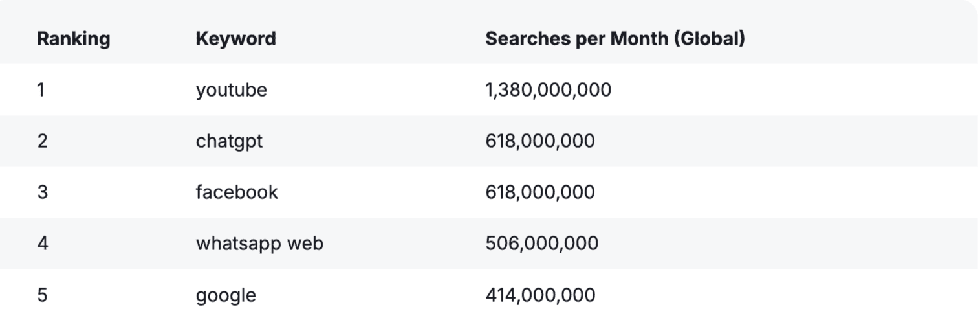The image size is (980, 320).
Task: Select the 618,000,000 value in chatgpt row
Action: point(540,141)
